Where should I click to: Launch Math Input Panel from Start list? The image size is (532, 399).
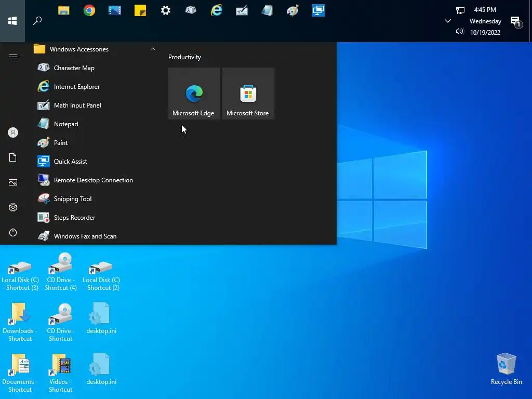coord(94,105)
